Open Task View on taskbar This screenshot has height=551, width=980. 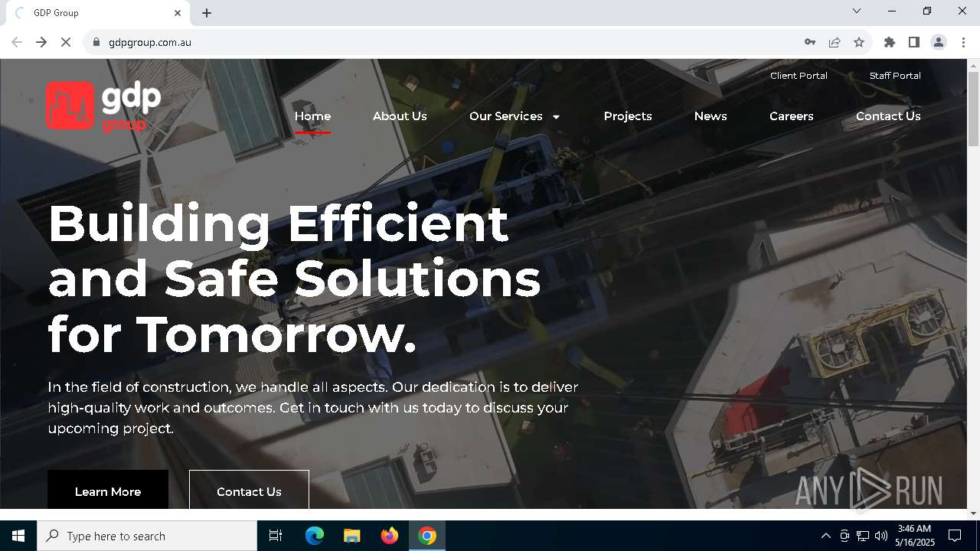click(276, 536)
